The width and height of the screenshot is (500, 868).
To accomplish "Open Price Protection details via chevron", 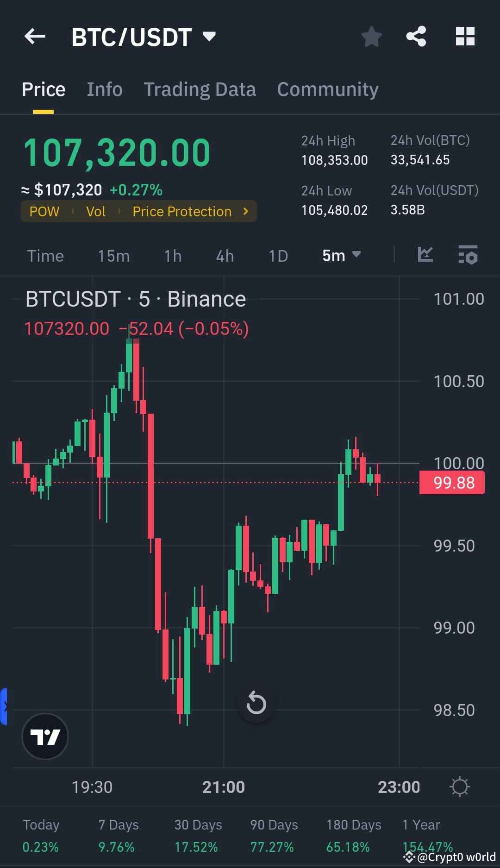I will tap(245, 211).
